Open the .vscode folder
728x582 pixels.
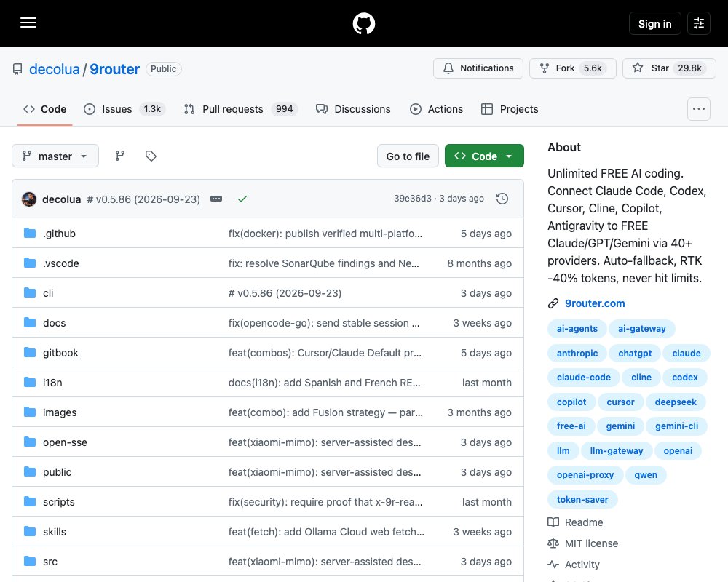pos(61,263)
